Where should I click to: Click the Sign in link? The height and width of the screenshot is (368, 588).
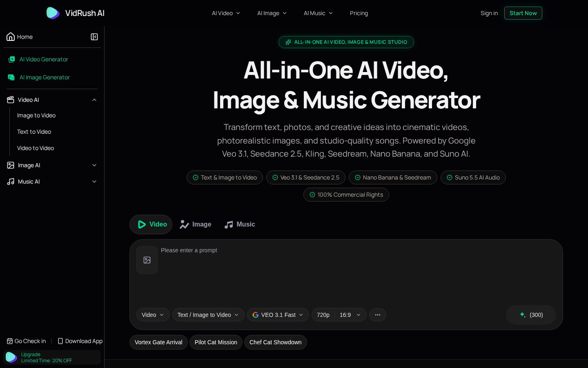pos(489,13)
